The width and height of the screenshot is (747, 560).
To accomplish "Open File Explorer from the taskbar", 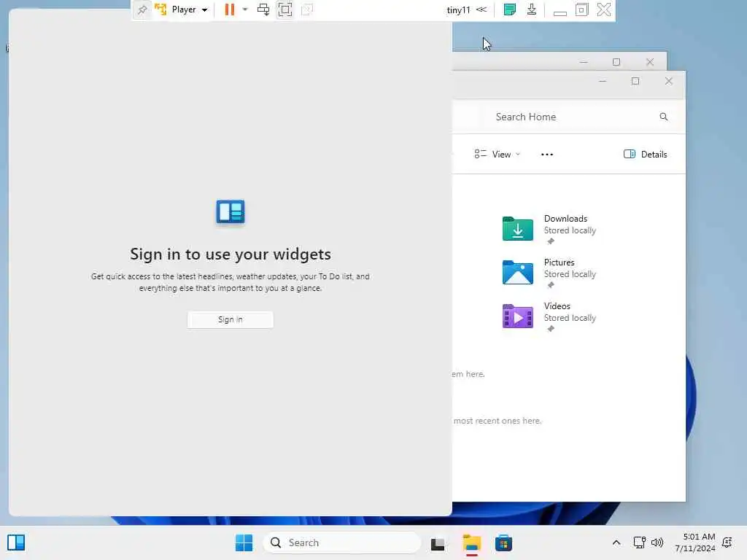I will pos(472,543).
